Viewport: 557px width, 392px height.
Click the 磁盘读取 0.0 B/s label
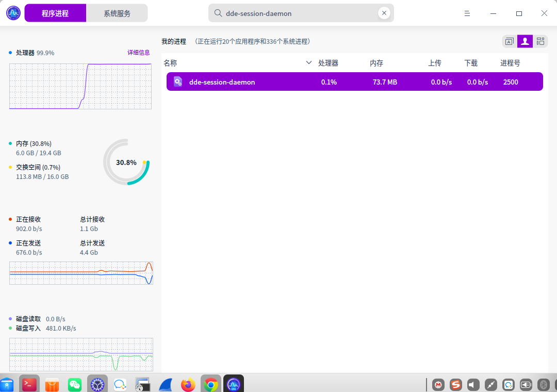click(x=40, y=319)
